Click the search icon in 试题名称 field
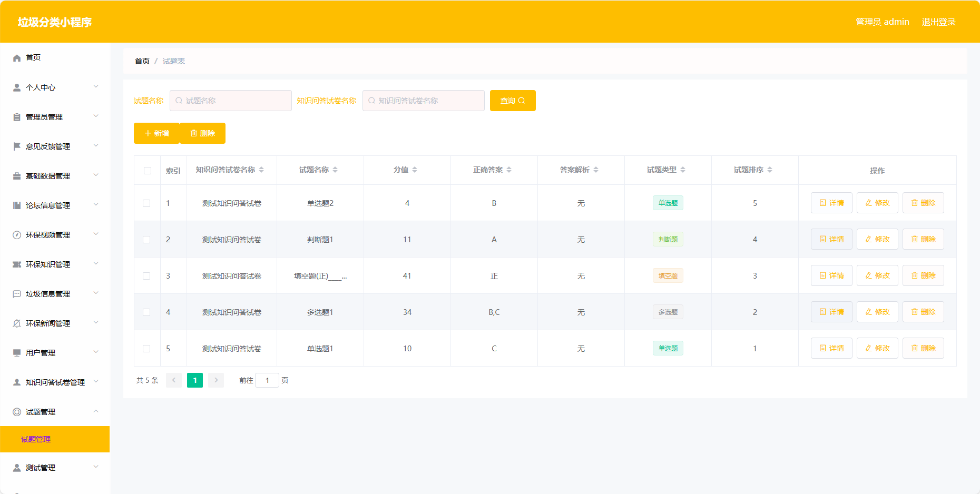Screen dimensions: 980x494 coord(179,101)
